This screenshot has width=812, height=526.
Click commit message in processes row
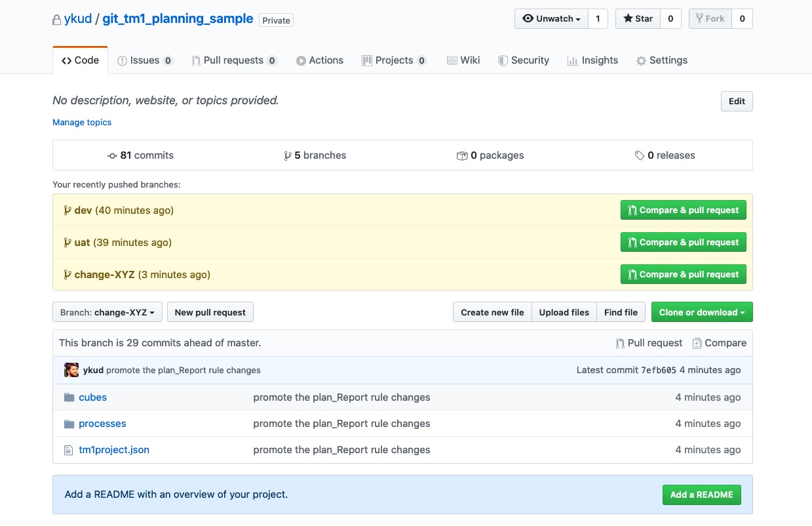tap(342, 424)
